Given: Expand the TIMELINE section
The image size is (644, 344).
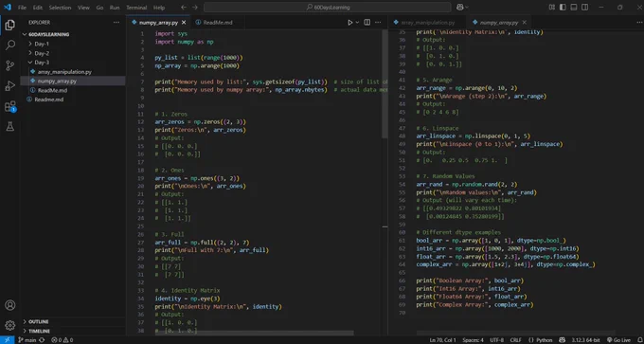Looking at the screenshot, I should click(40, 332).
